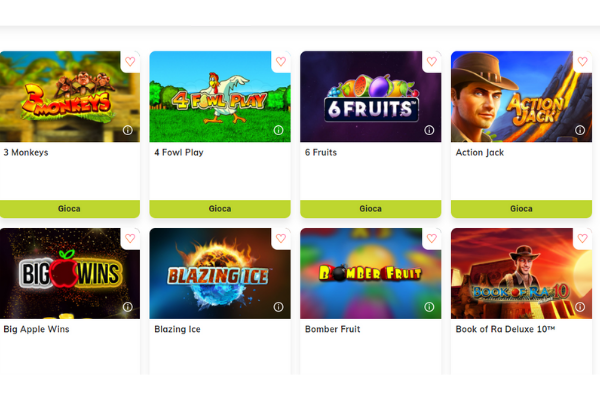Open the Bomber Fruit game thumbnail
600x400 pixels.
pyautogui.click(x=371, y=273)
